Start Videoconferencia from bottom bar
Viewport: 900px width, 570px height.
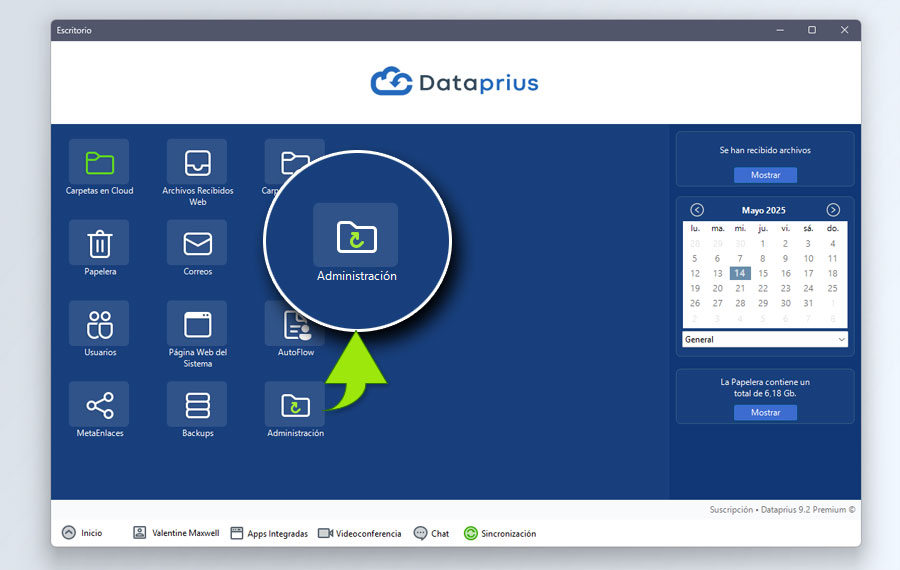[368, 534]
